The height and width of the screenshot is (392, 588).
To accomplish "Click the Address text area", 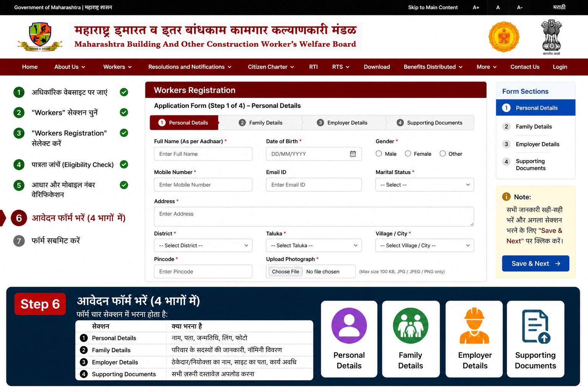I will point(314,217).
